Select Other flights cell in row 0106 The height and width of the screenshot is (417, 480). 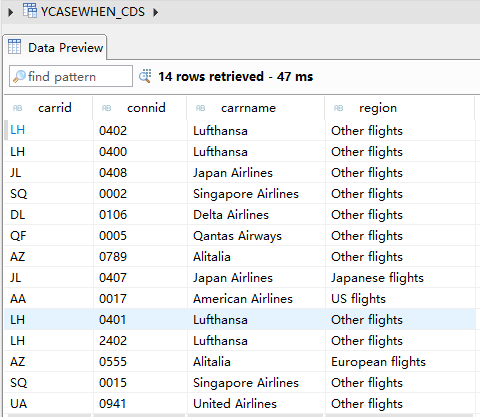pyautogui.click(x=400, y=215)
